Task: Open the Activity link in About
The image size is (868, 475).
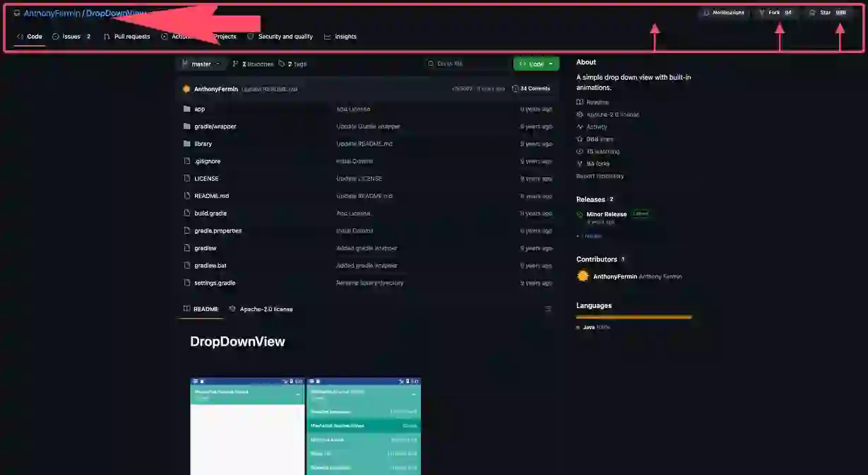Action: coord(592,127)
